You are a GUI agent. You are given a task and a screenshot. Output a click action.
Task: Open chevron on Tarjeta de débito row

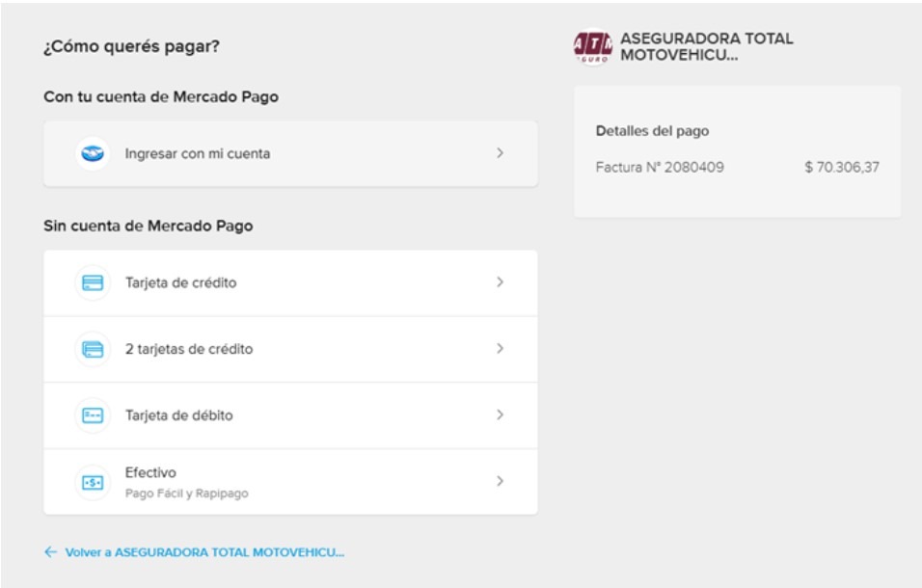point(500,415)
